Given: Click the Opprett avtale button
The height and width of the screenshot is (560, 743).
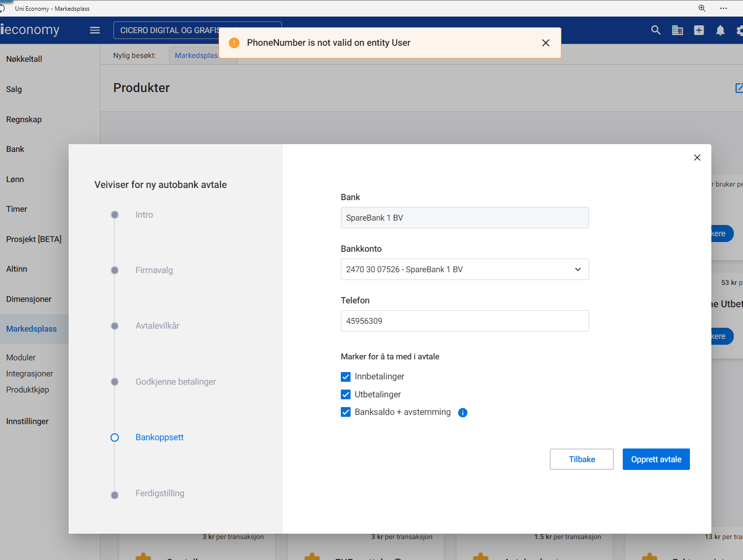Looking at the screenshot, I should pyautogui.click(x=656, y=459).
